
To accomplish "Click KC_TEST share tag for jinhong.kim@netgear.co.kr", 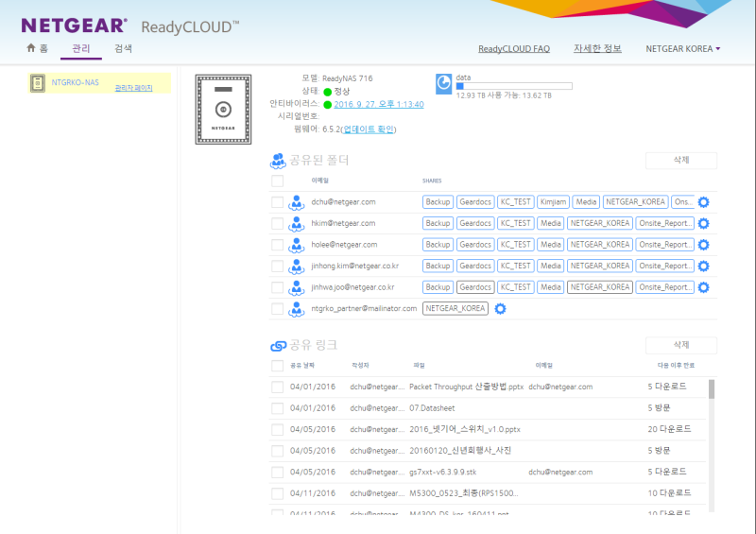I will click(515, 266).
